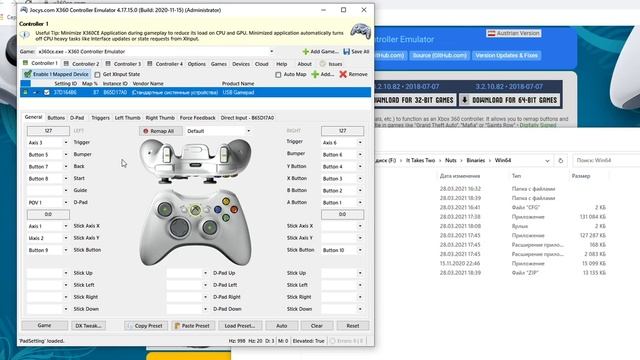Open Back Button 7 dropdown

[x=66, y=167]
